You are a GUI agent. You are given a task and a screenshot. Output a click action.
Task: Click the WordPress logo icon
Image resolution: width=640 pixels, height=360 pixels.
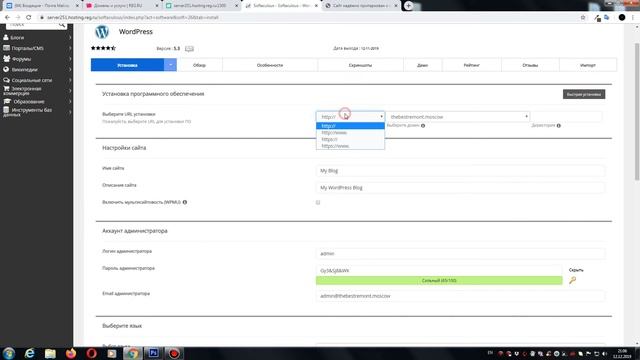[x=102, y=32]
